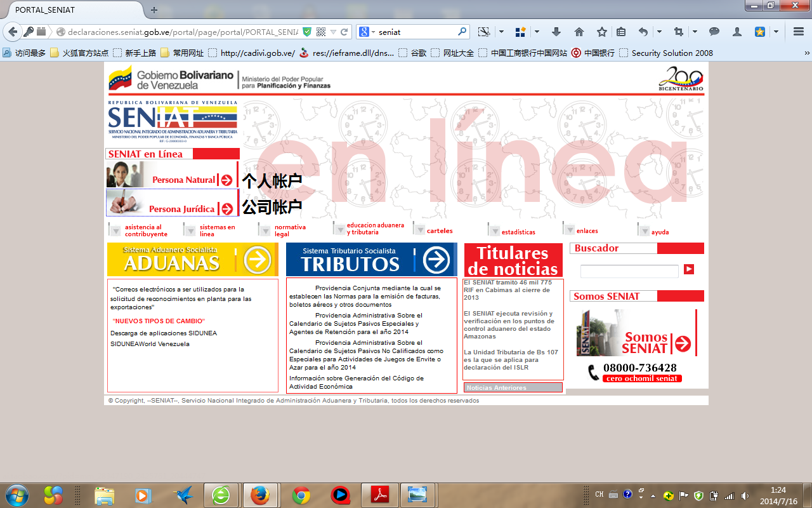
Task: Expand enlaces menu arrow
Action: click(x=568, y=229)
